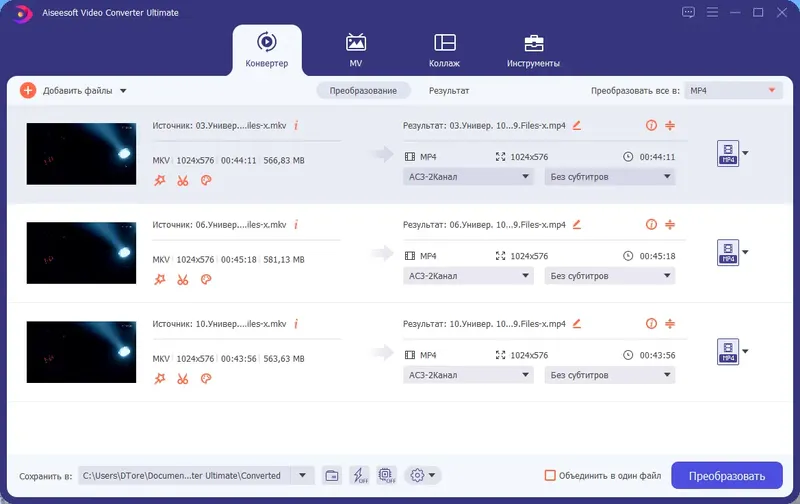This screenshot has width=800, height=504.
Task: Show source info for 10.Универ file
Action: [296, 323]
